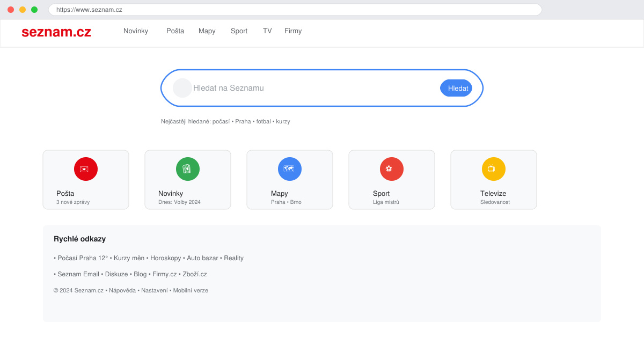Open the blue Mapy world map icon
The image size is (644, 338).
pyautogui.click(x=290, y=169)
